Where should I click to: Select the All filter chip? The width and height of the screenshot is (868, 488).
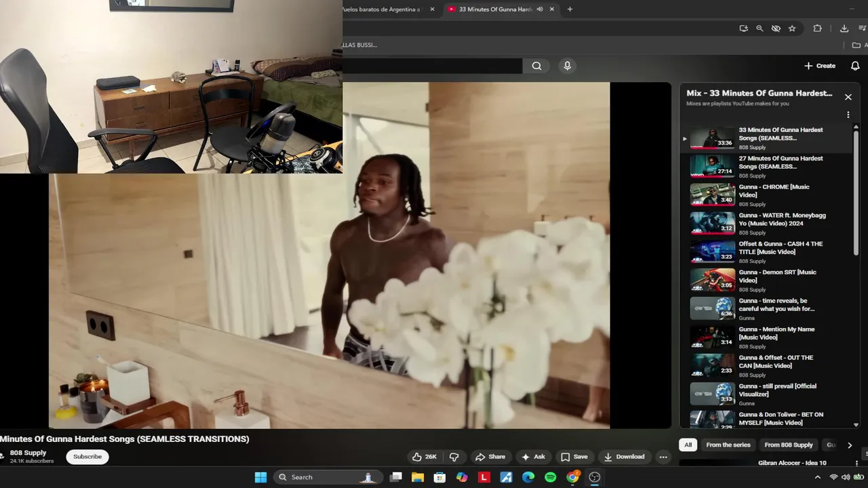pos(688,445)
